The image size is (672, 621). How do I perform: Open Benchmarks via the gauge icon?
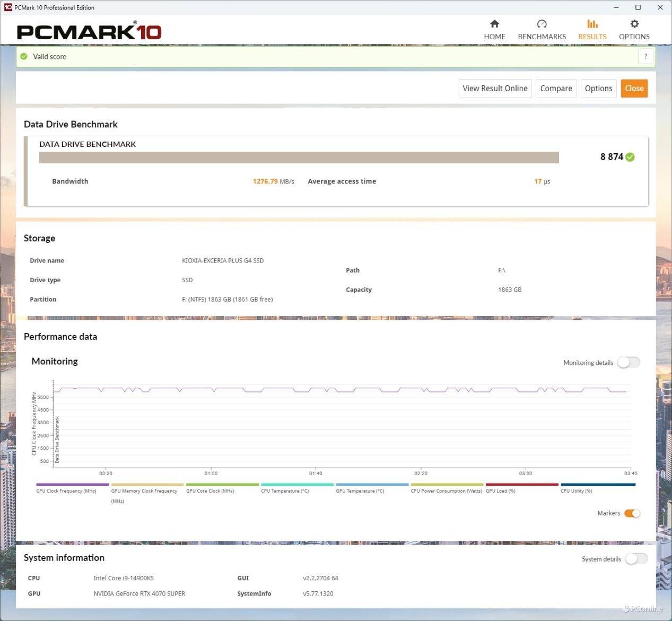click(x=542, y=24)
